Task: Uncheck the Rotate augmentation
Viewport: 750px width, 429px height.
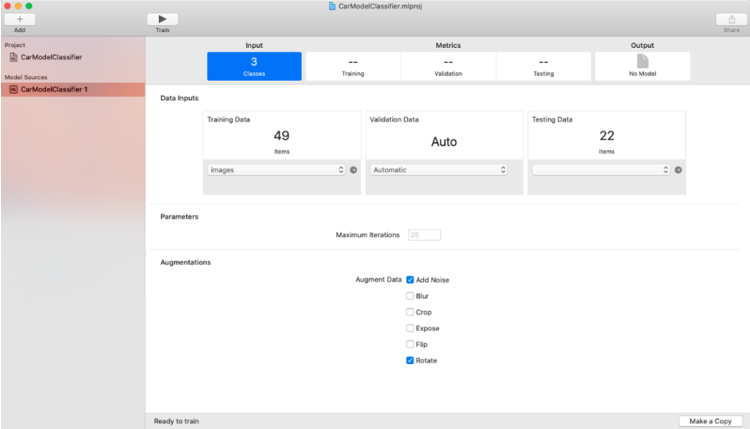Action: coord(410,360)
